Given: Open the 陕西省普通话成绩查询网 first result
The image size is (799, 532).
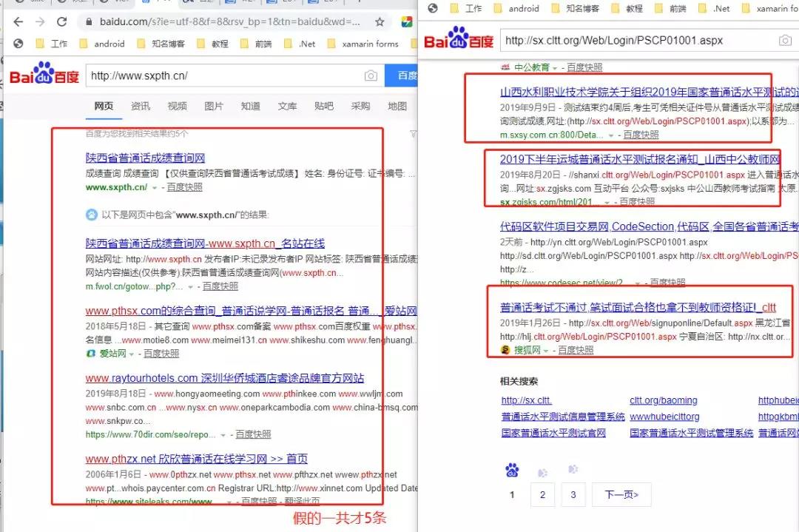Looking at the screenshot, I should (145, 158).
